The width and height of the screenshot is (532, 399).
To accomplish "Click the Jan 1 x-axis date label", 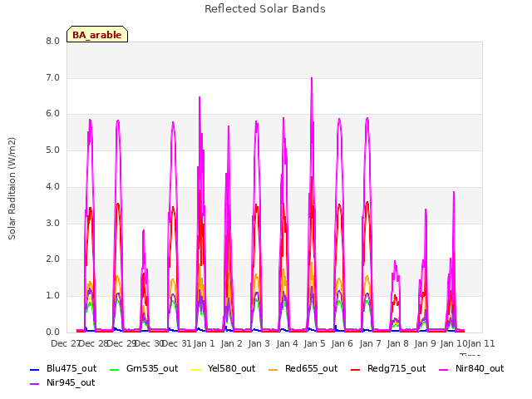I will click(x=204, y=343).
